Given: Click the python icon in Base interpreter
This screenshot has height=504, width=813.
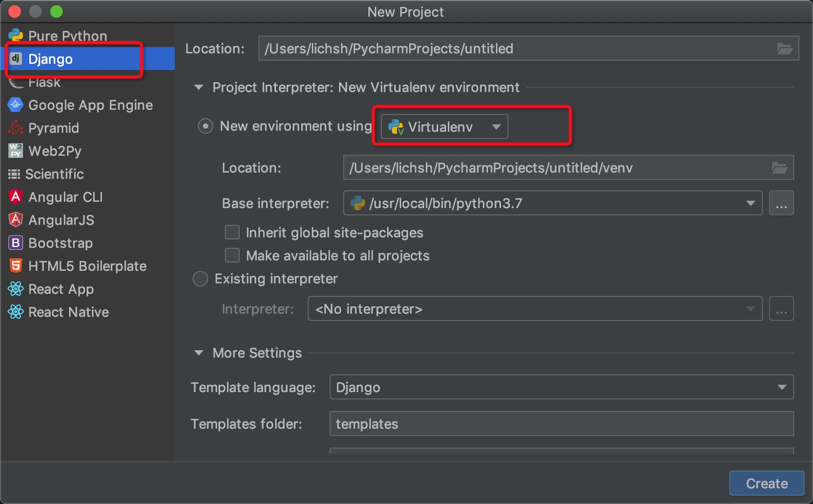Looking at the screenshot, I should point(358,203).
